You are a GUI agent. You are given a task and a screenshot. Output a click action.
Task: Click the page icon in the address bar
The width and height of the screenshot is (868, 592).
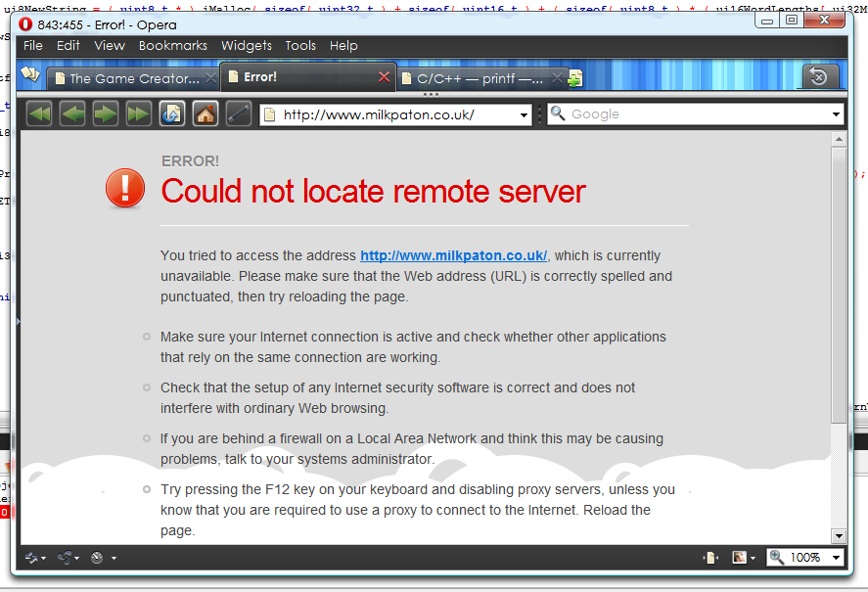269,114
